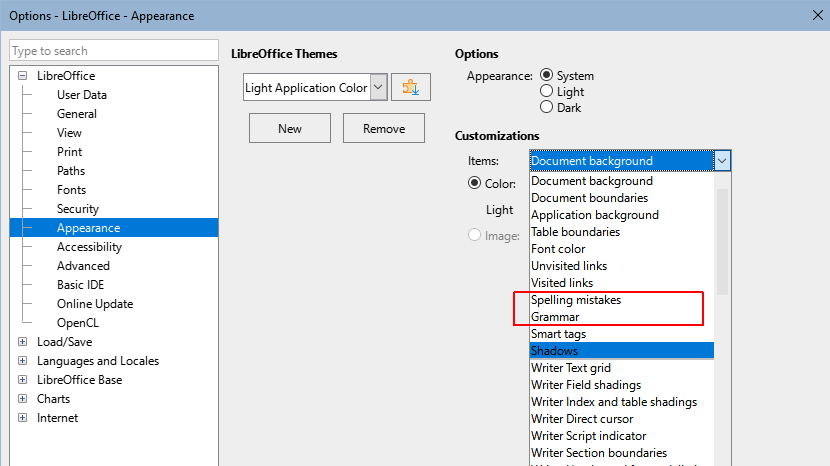Select the Light appearance radio button
The width and height of the screenshot is (830, 466).
tap(546, 91)
